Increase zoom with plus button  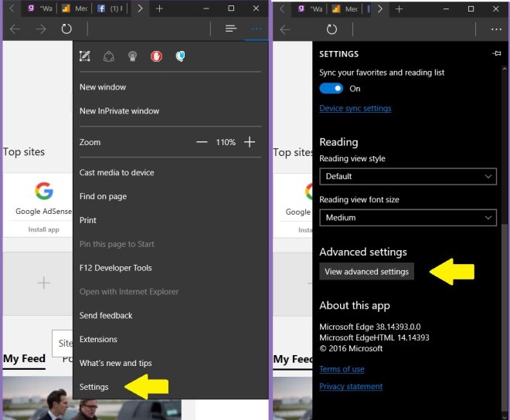(250, 142)
